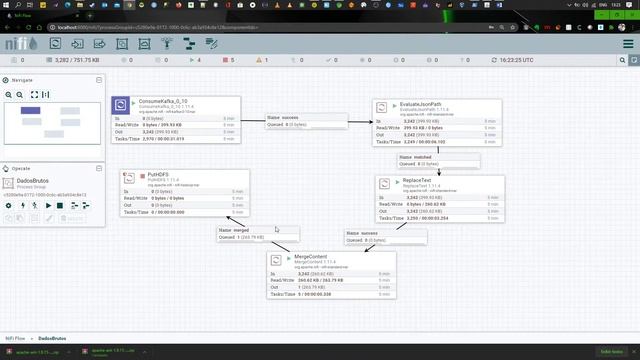Select success connection into MergeContent

click(386, 237)
